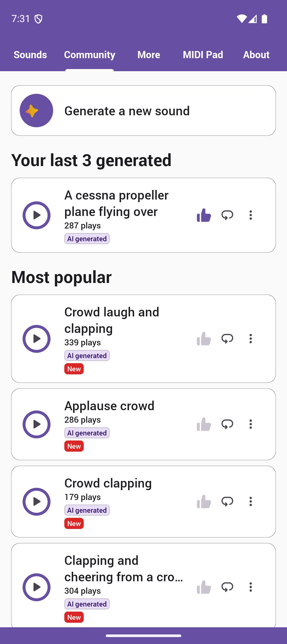Play the Crowd clapping sound
Screen dimensions: 287x644
tap(36, 502)
